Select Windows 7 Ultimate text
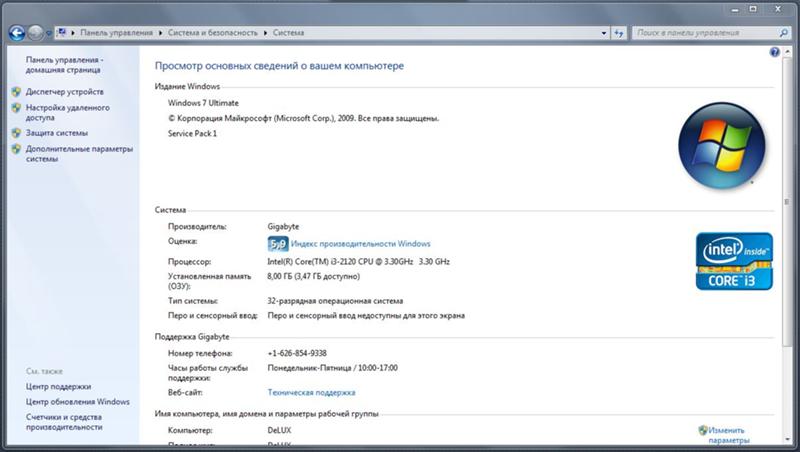This screenshot has height=452, width=800. click(x=203, y=103)
